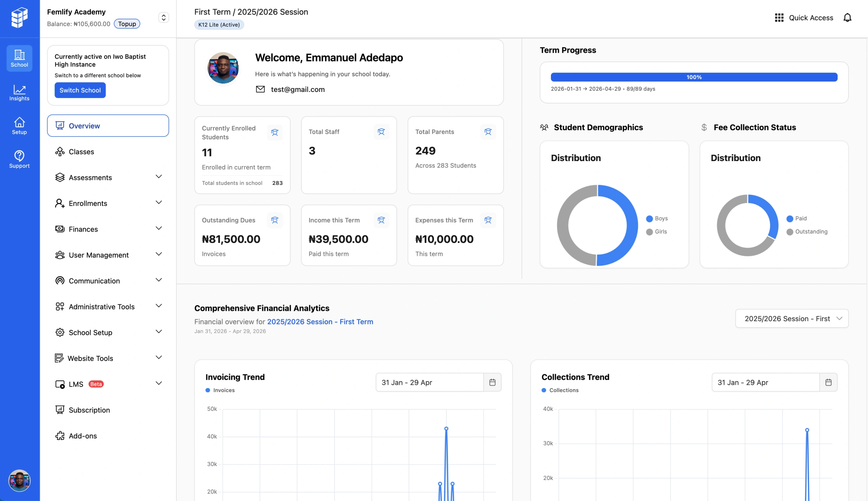Click the Topup balance button

(127, 24)
